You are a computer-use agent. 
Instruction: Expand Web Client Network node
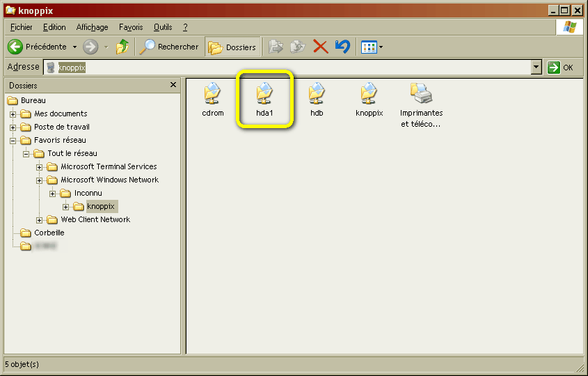[39, 220]
